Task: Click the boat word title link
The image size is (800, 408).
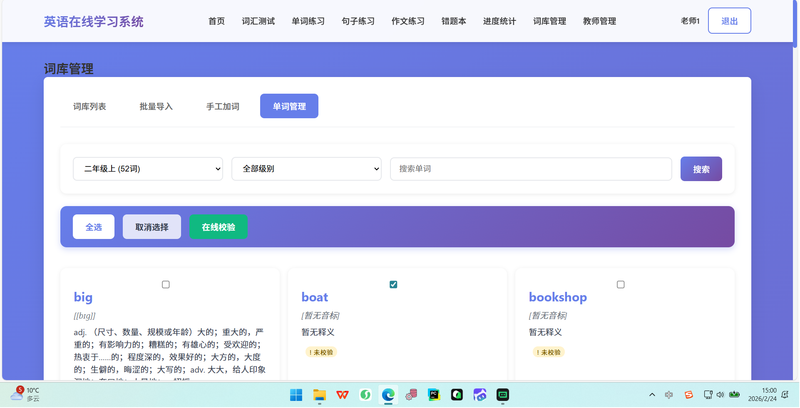Action: 314,297
